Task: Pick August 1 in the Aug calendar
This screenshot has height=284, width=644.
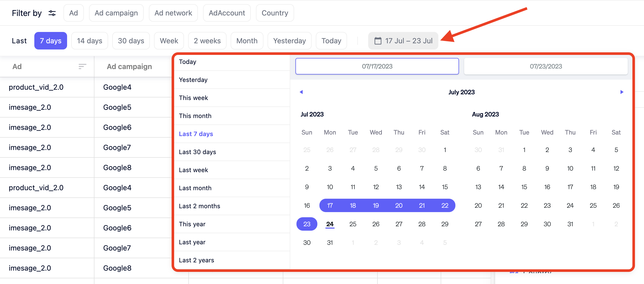Action: point(524,149)
